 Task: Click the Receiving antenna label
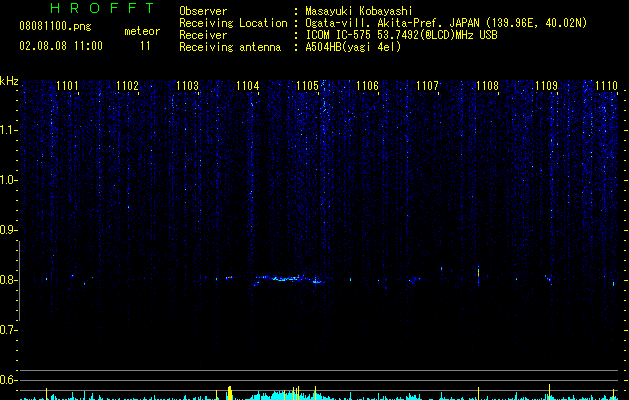230,47
